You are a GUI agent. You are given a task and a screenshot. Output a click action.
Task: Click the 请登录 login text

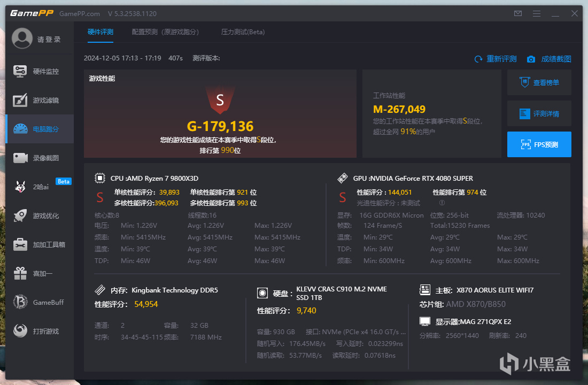pos(49,40)
